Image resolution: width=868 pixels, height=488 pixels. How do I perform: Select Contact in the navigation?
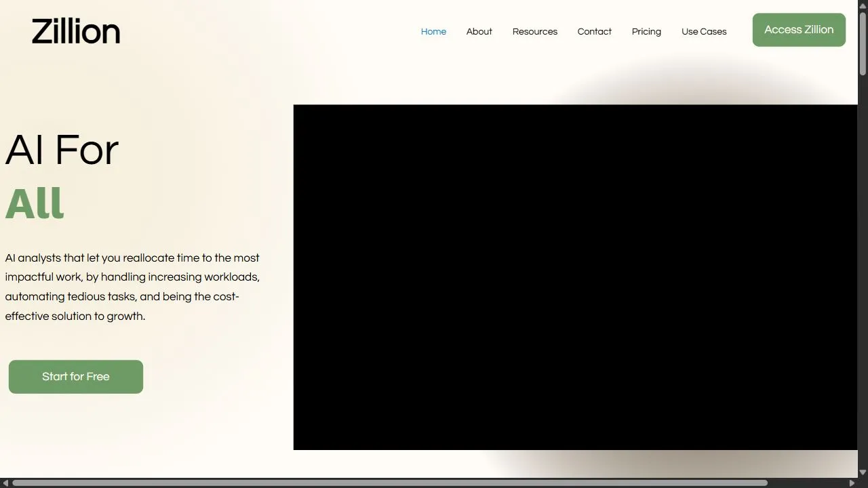pyautogui.click(x=594, y=32)
